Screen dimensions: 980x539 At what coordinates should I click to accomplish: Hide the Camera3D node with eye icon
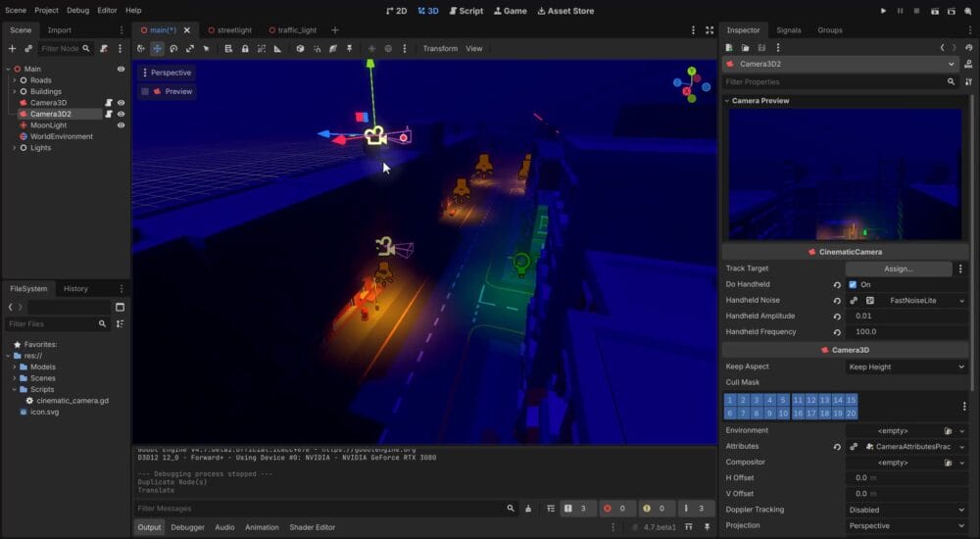(x=121, y=103)
